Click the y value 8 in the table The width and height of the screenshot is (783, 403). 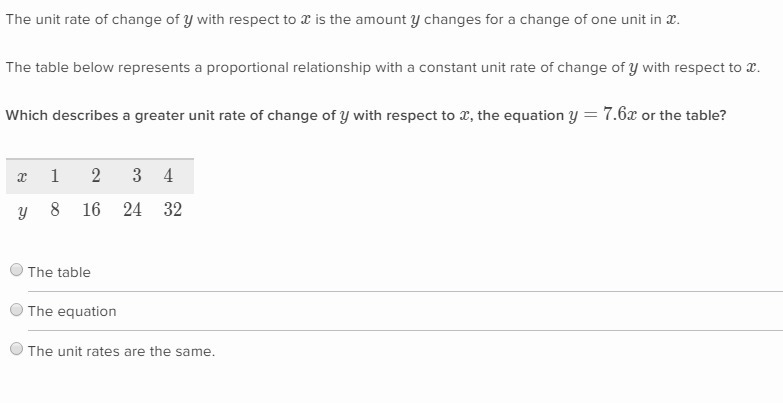tap(54, 209)
